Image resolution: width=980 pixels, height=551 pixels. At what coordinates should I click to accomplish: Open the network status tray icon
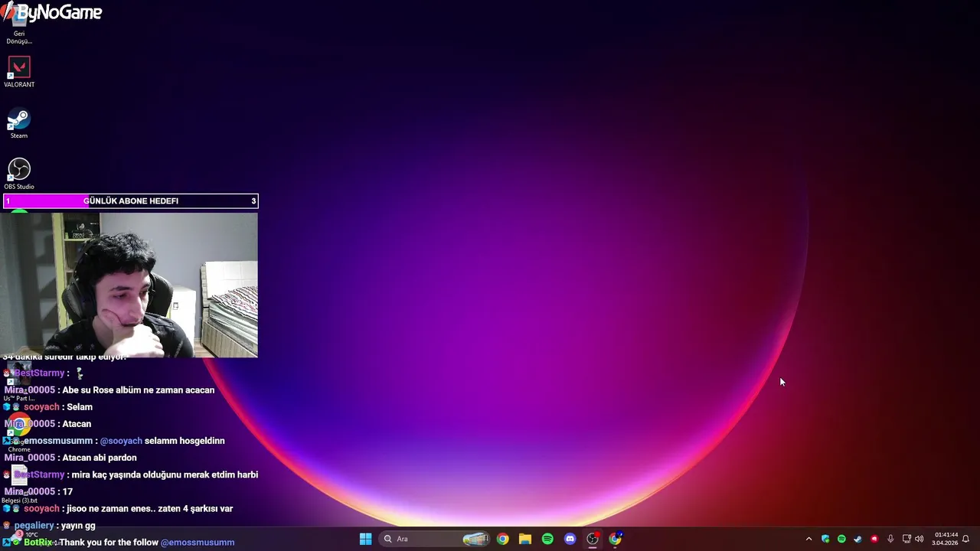tap(906, 539)
